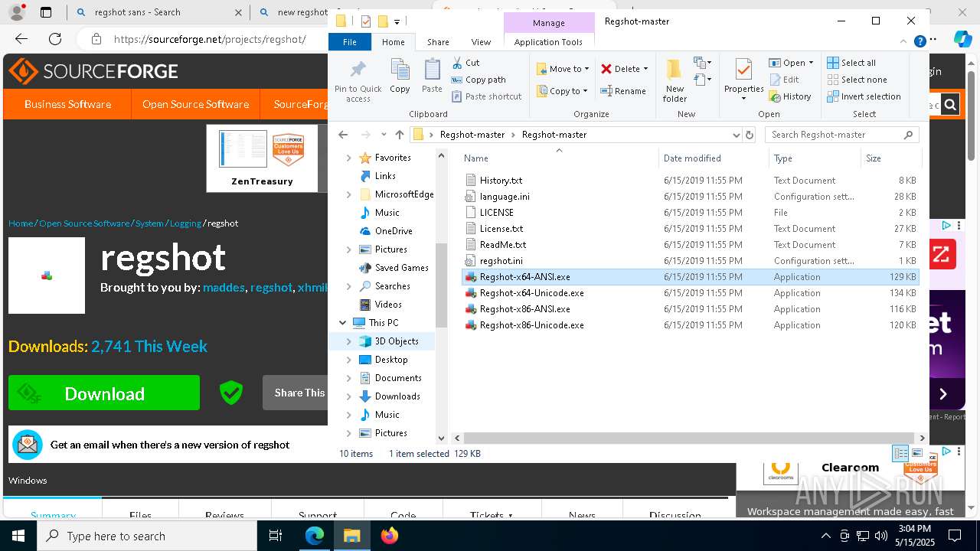This screenshot has width=980, height=551.
Task: Select the Home ribbon tab
Action: [x=393, y=42]
